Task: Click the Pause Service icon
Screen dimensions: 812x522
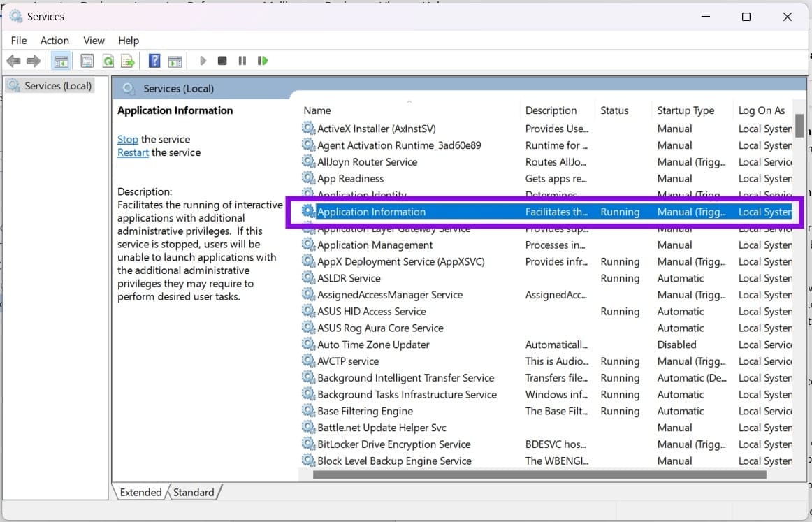Action: (x=242, y=61)
